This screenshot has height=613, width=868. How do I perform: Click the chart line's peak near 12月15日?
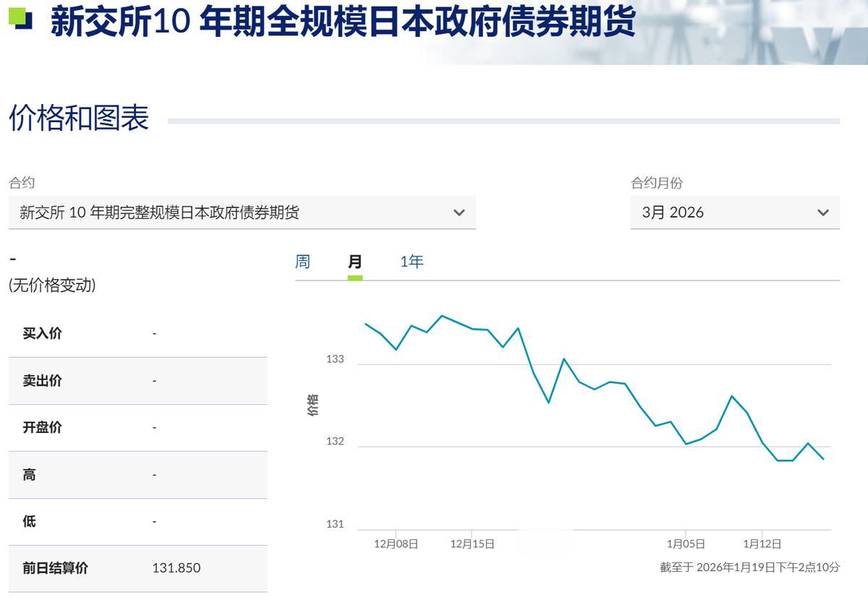442,316
